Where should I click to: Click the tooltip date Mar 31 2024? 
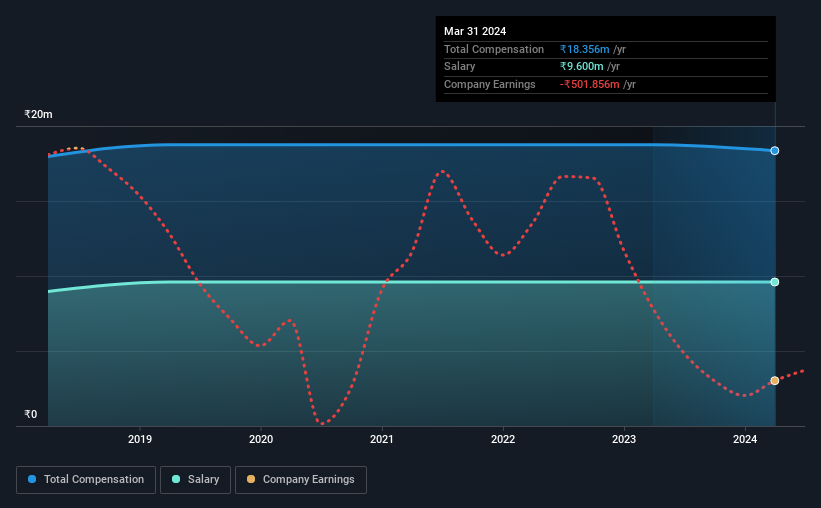pyautogui.click(x=475, y=31)
